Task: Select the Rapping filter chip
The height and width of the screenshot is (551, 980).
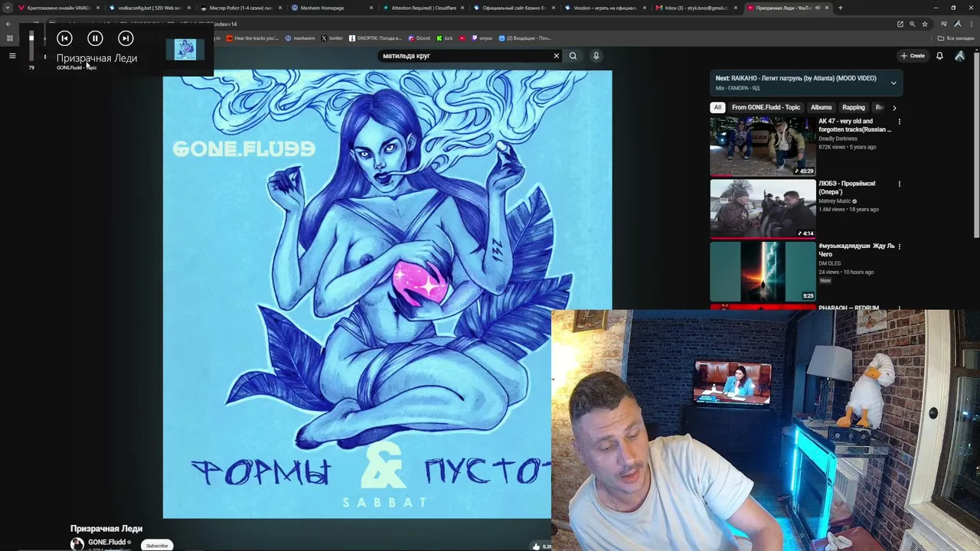Action: [x=854, y=108]
